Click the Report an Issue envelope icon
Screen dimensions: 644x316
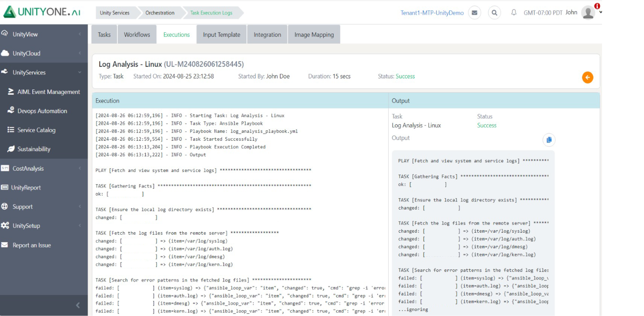coord(4,245)
